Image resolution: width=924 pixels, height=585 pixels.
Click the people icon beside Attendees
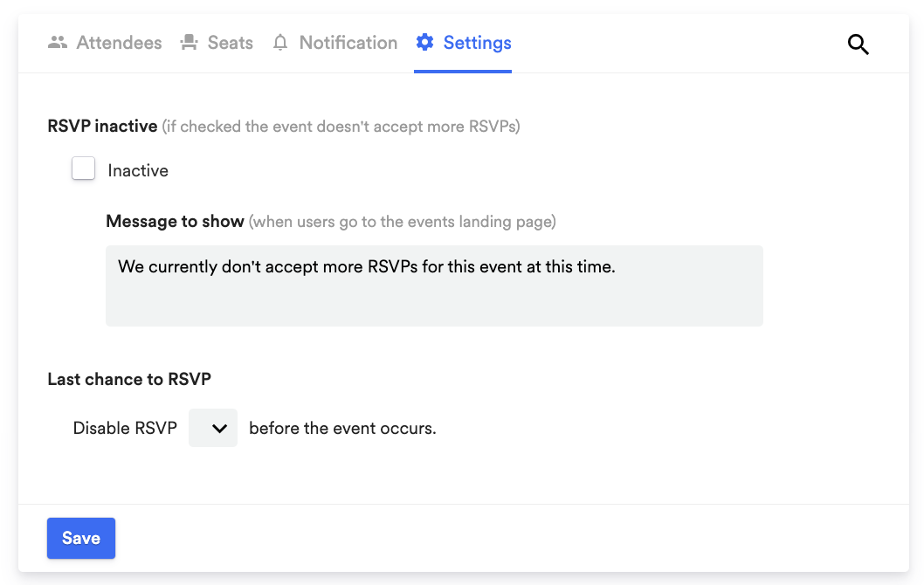[x=58, y=43]
